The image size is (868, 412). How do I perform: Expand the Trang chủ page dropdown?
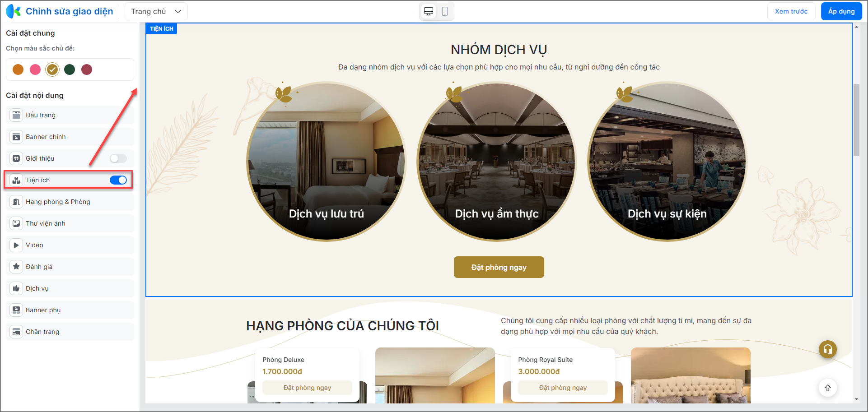156,11
